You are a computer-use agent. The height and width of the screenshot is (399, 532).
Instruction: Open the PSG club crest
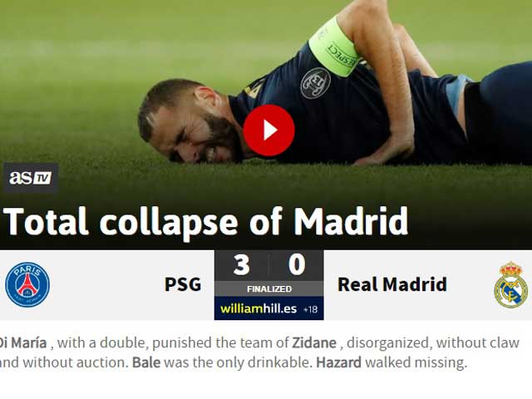(27, 284)
